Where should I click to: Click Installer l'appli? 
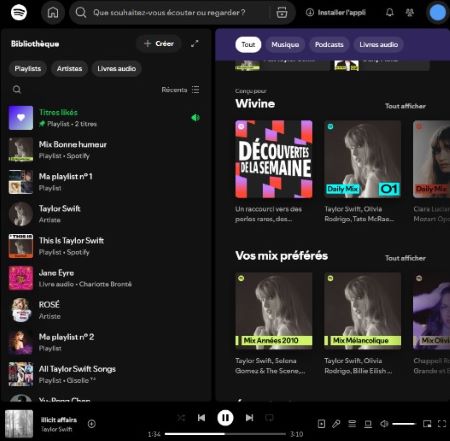(336, 13)
